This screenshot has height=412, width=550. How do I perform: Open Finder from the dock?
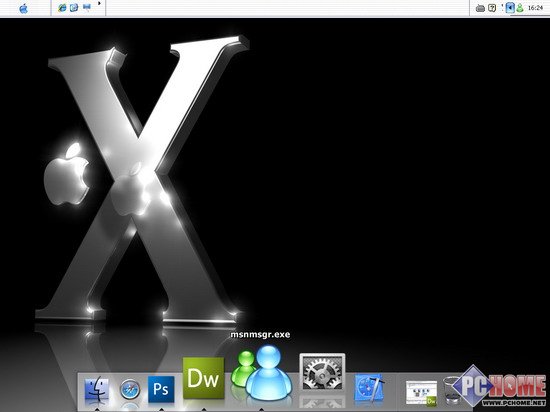click(x=96, y=389)
